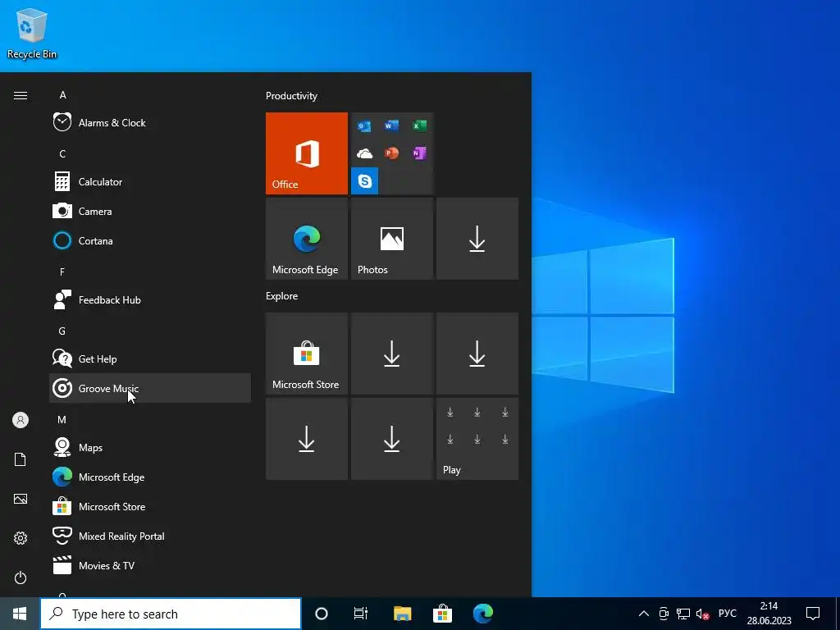Click the letter F group header

pos(62,272)
